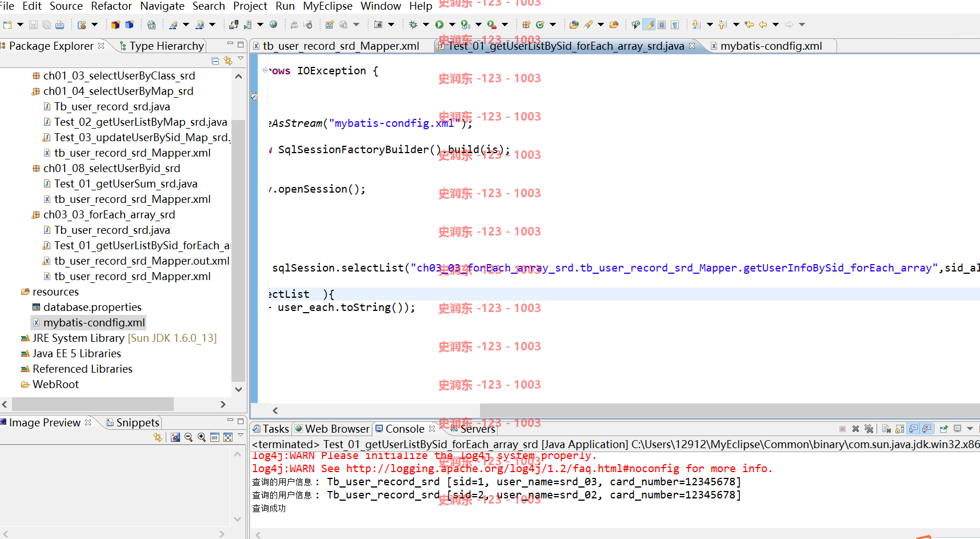Toggle Pin Console icon
This screenshot has width=980, height=539.
tap(943, 429)
